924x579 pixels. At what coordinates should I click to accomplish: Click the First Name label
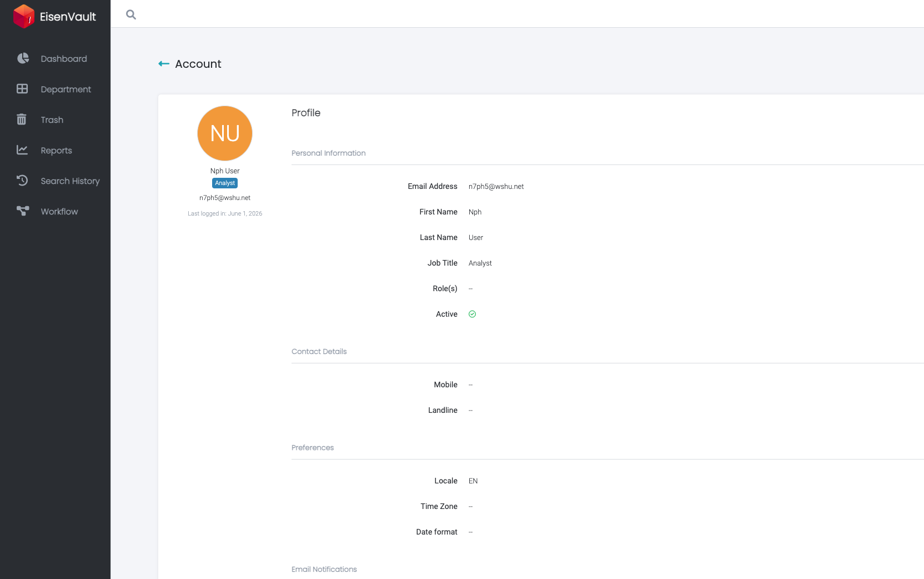(439, 212)
